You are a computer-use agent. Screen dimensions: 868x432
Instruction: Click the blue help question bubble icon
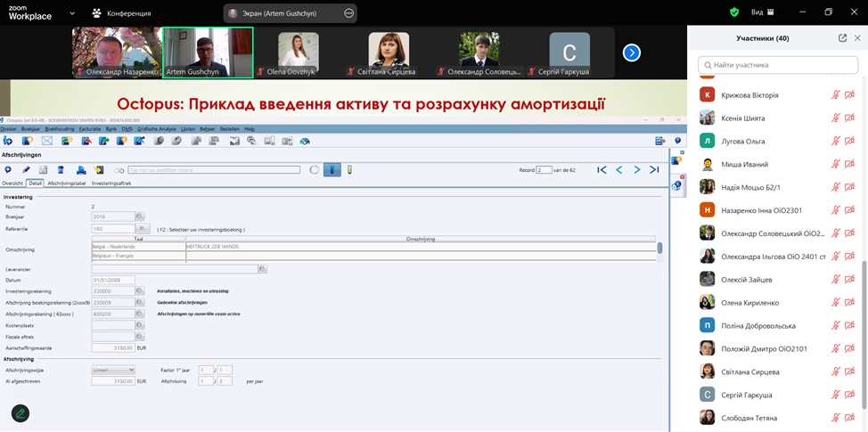click(x=677, y=141)
